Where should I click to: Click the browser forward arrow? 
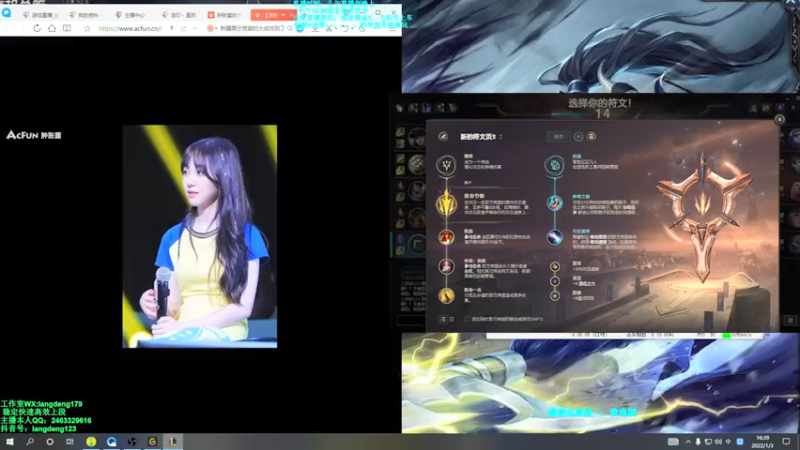pos(21,29)
